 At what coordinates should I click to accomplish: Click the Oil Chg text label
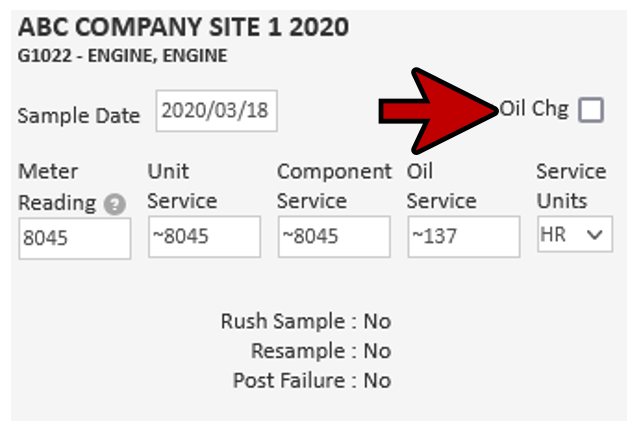pos(534,109)
